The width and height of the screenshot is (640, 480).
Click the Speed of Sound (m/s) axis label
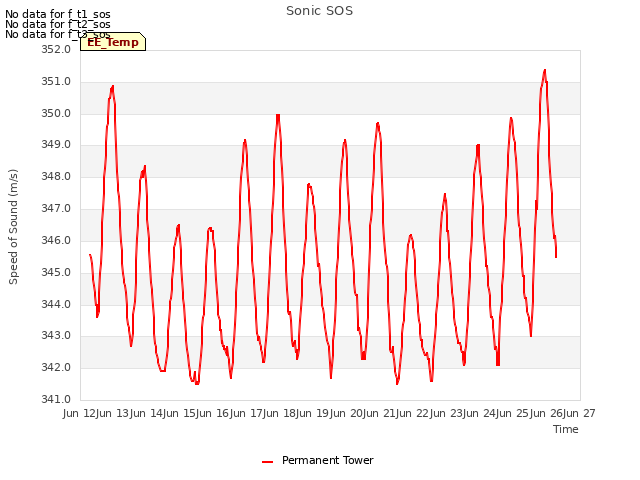click(13, 227)
